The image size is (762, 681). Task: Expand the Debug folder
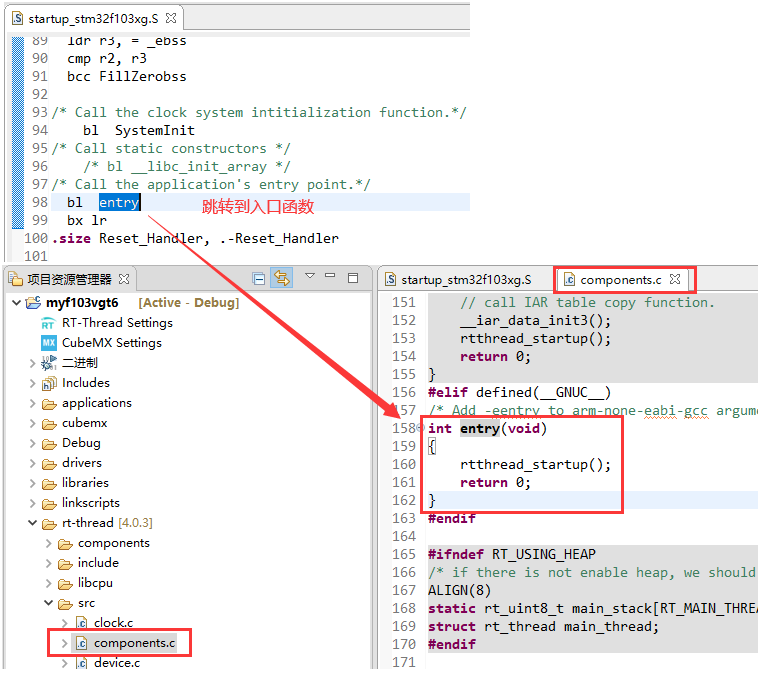click(32, 443)
